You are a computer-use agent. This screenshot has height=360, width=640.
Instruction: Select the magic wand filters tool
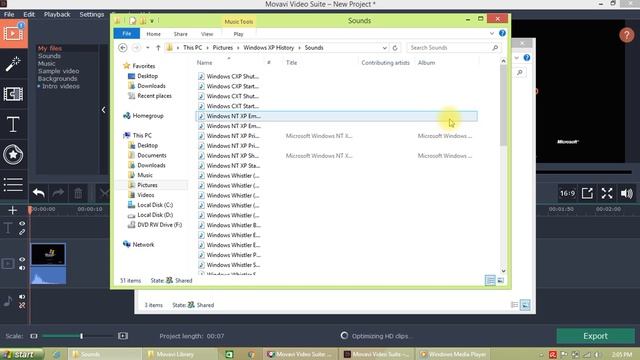13,64
